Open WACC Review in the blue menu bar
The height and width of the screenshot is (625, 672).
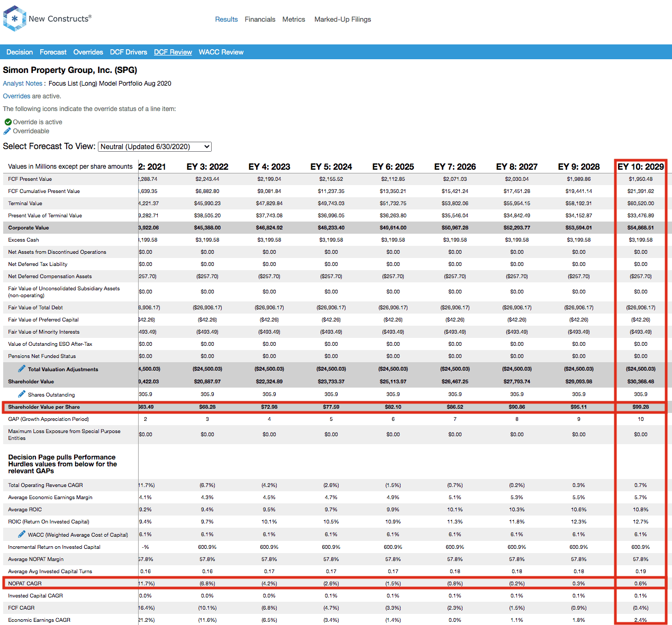pos(221,52)
